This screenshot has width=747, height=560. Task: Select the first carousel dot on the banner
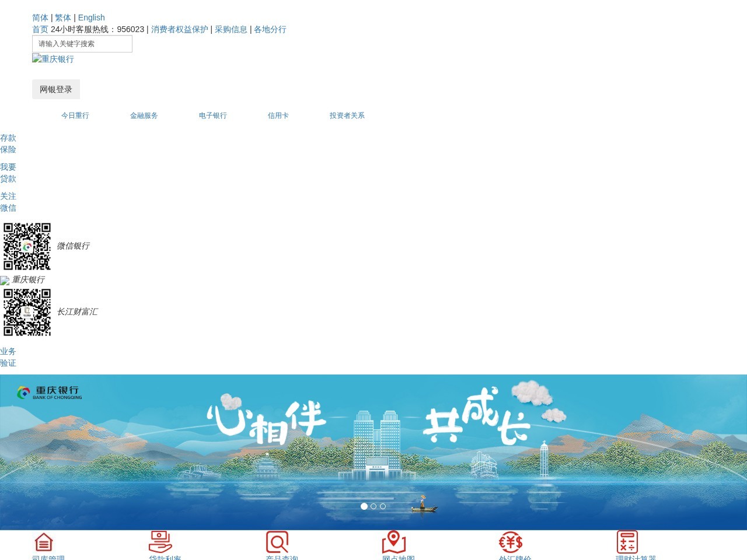pos(364,506)
